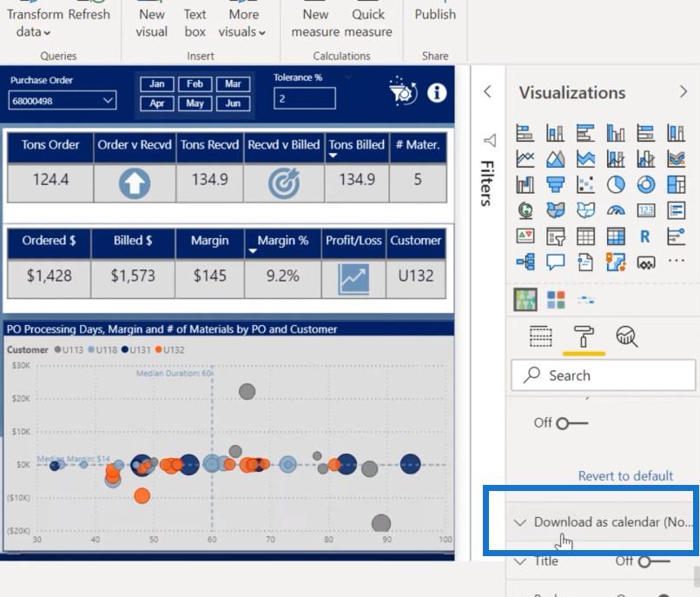Select the Area chart visual
Viewport: 700px width, 597px height.
pos(555,159)
